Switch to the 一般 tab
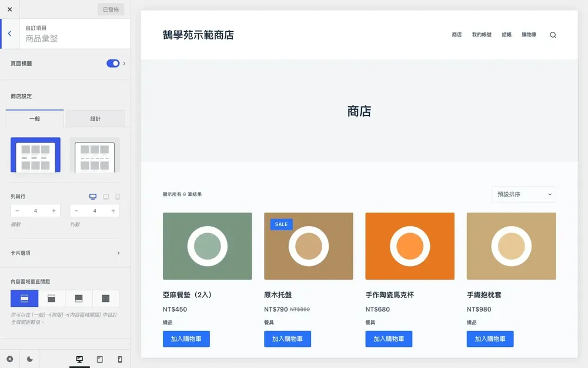This screenshot has height=368, width=588. 35,119
